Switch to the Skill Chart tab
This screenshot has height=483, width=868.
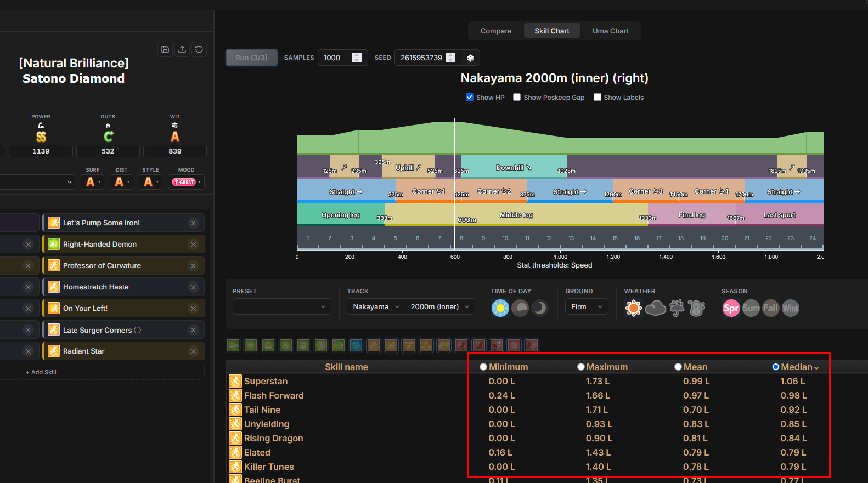coord(552,31)
